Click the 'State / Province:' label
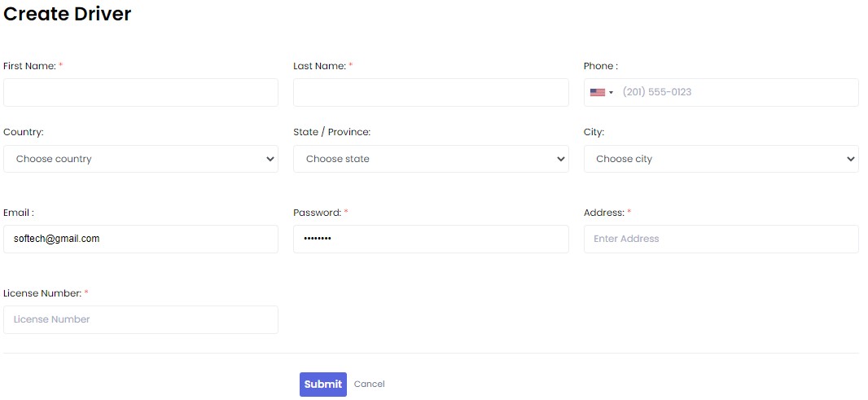The image size is (868, 400). (x=331, y=132)
